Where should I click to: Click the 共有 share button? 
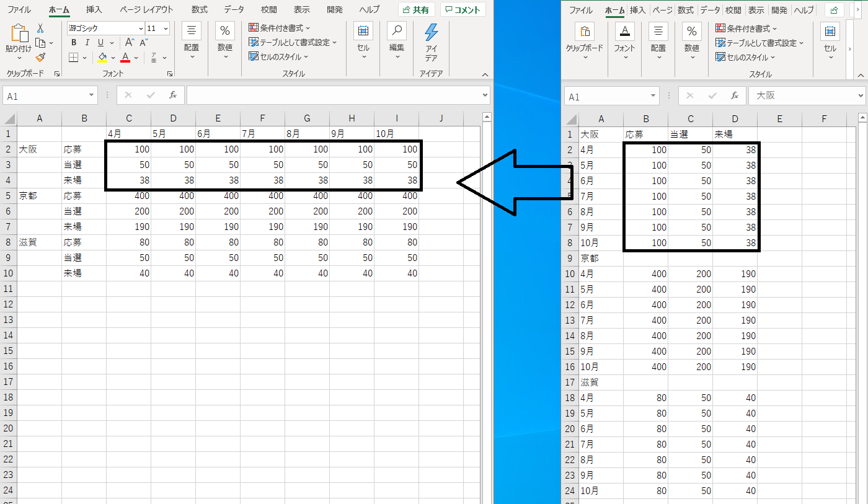[416, 10]
